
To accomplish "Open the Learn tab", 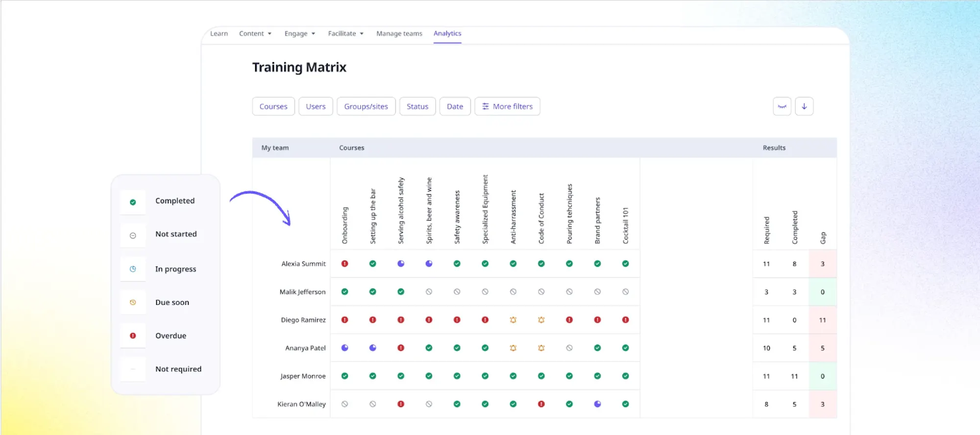I will point(219,33).
